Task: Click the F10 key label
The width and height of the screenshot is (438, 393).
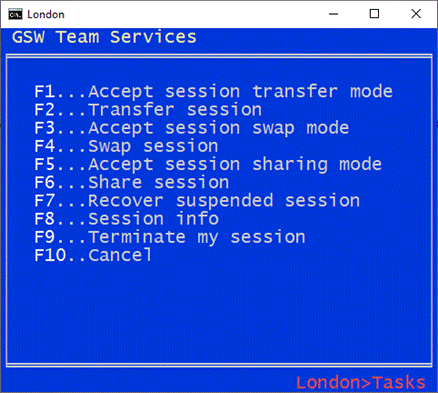Action: tap(50, 255)
